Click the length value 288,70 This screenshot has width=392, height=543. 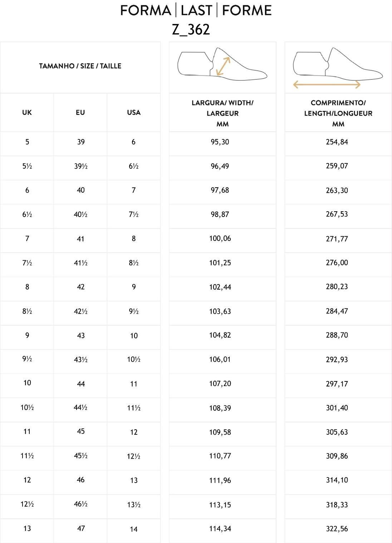click(337, 335)
